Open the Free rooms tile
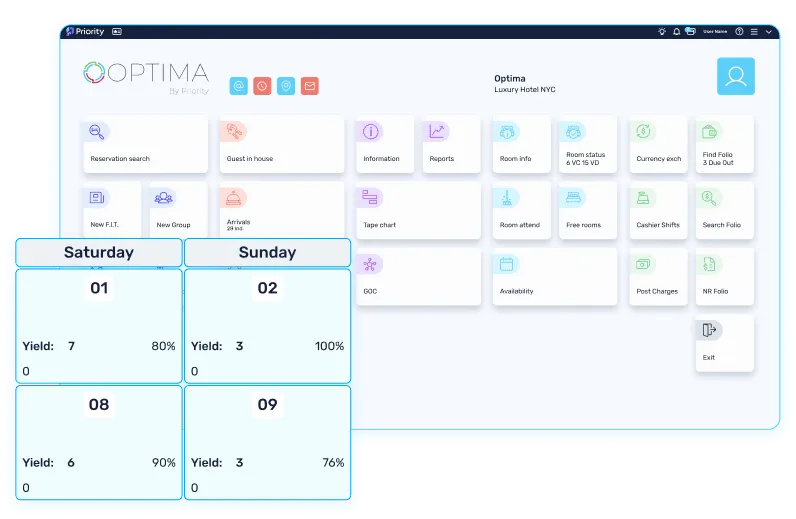The height and width of the screenshot is (519, 796). click(x=588, y=211)
